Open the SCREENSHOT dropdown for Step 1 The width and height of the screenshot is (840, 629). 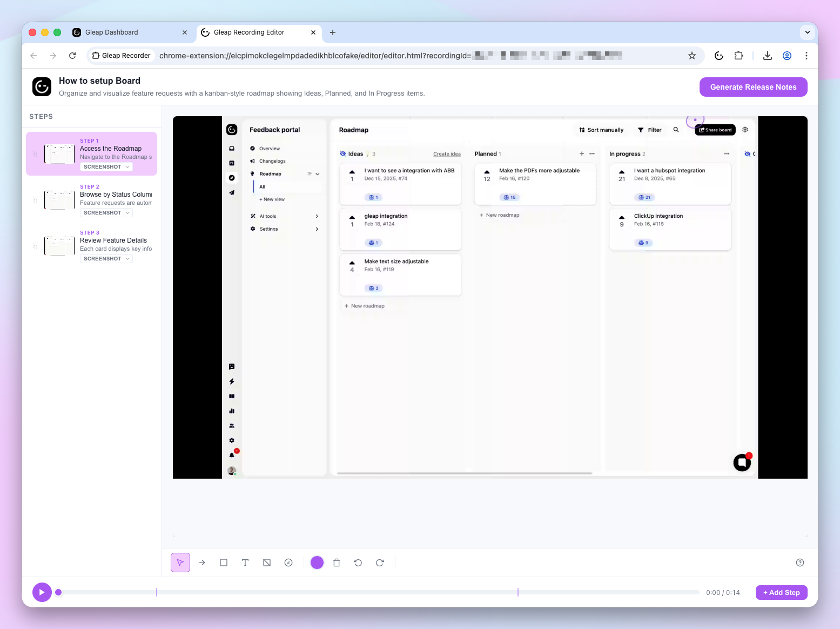click(x=106, y=167)
